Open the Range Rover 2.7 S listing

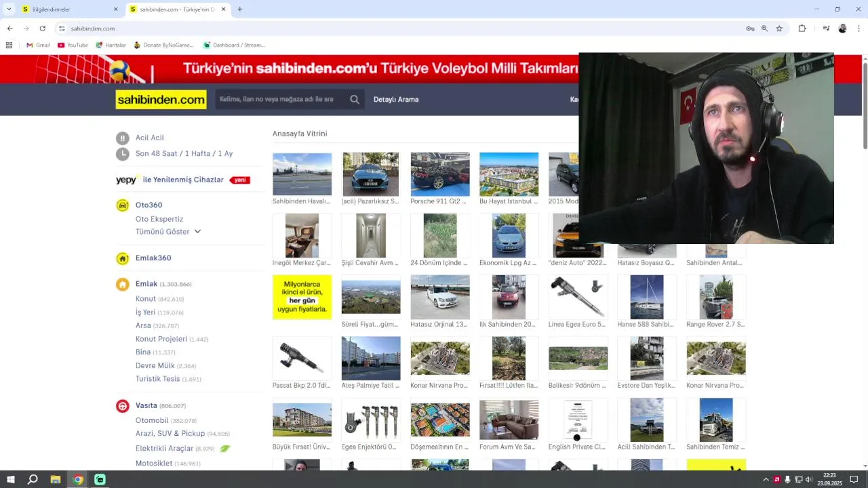pyautogui.click(x=715, y=297)
